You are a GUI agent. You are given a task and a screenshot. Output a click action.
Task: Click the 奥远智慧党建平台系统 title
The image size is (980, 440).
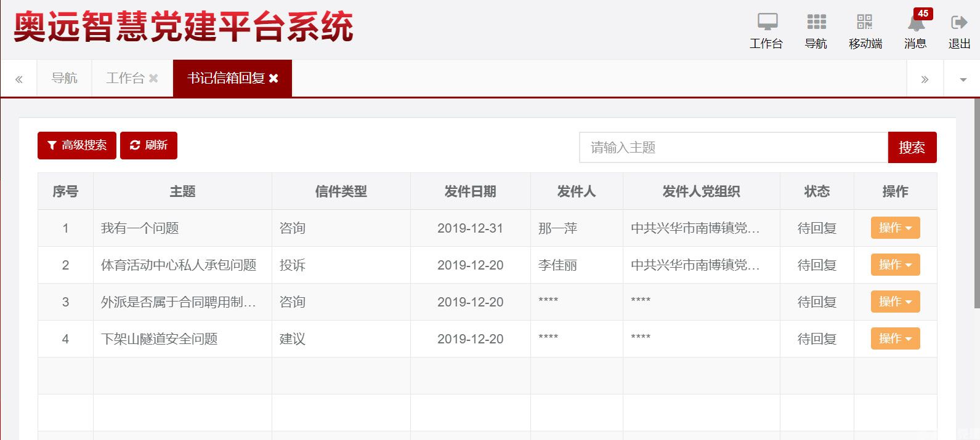[184, 27]
